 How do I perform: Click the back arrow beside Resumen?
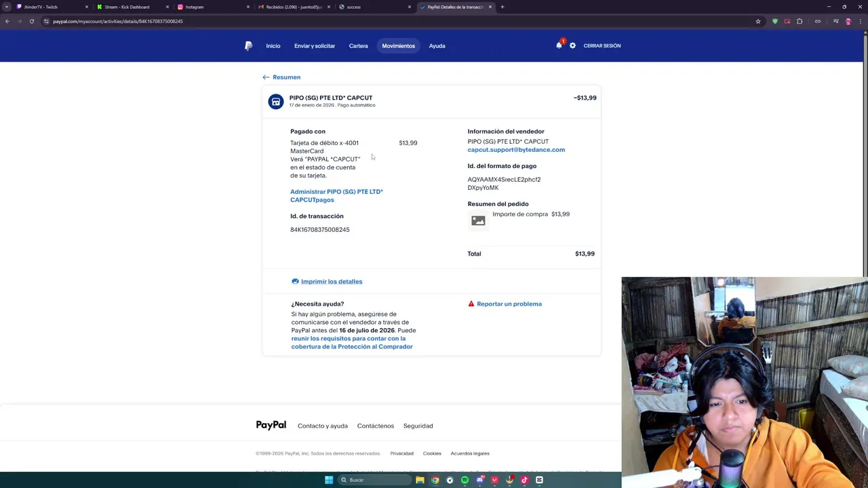[266, 77]
